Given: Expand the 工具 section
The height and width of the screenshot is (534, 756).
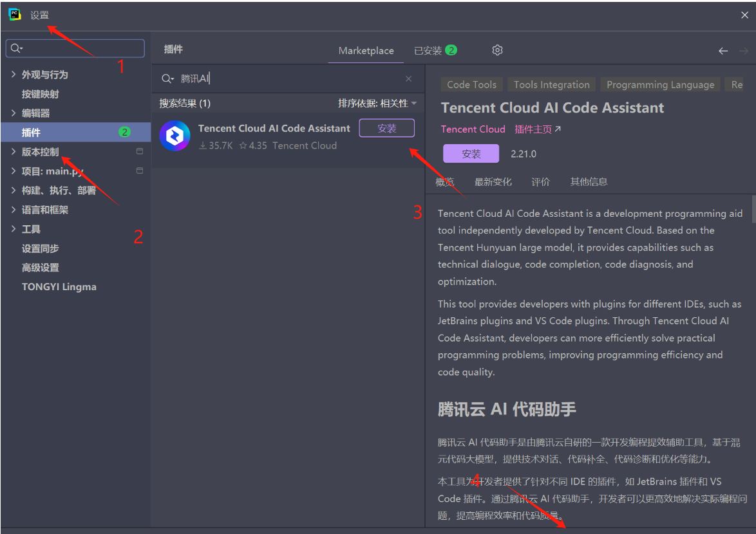Looking at the screenshot, I should [14, 229].
